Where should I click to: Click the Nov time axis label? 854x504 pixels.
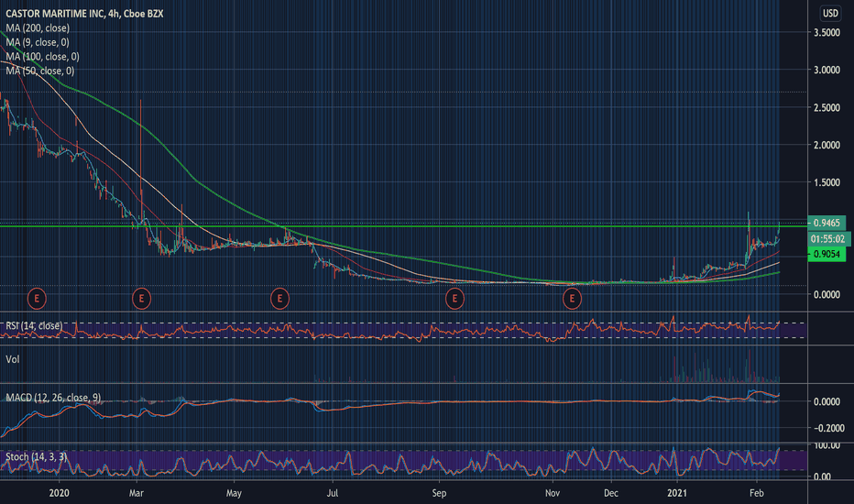tap(553, 493)
